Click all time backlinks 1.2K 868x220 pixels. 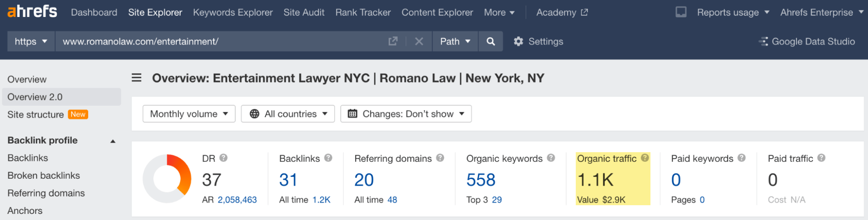(321, 200)
